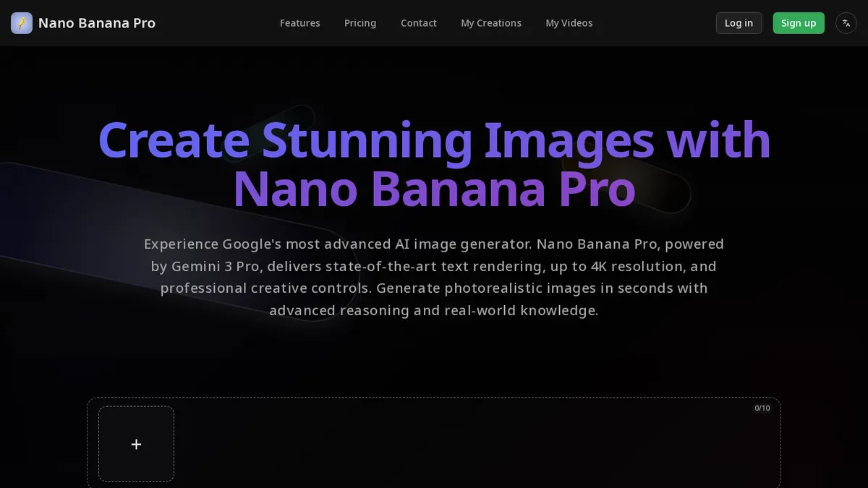868x488 pixels.
Task: View My Creations
Action: click(x=491, y=22)
